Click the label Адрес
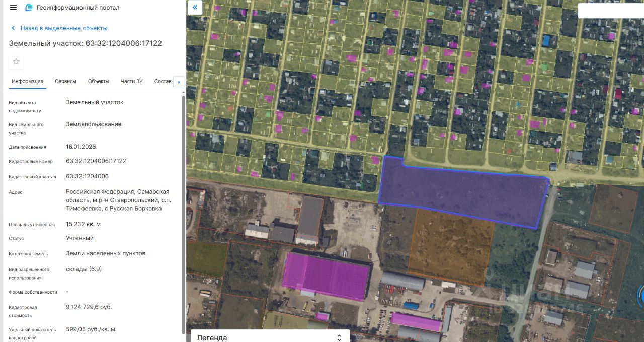The height and width of the screenshot is (342, 644). pos(16,192)
